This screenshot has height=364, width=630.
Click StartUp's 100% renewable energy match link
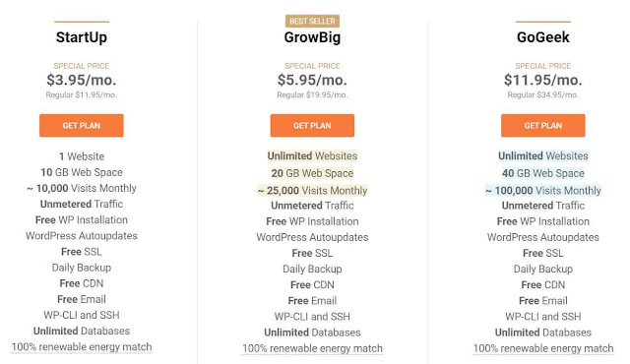click(x=82, y=347)
